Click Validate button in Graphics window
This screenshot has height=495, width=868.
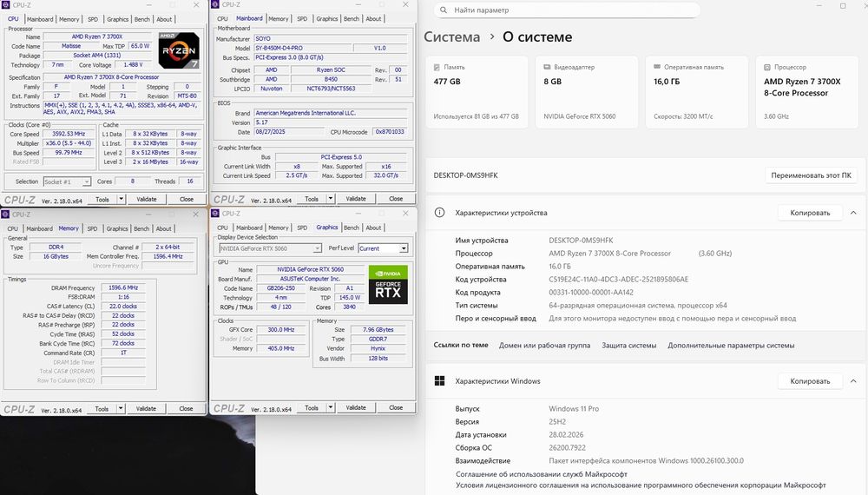point(356,407)
